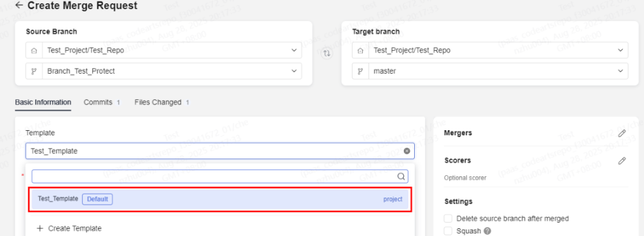The width and height of the screenshot is (644, 236).
Task: Edit Scorers with the pencil icon
Action: (x=622, y=161)
